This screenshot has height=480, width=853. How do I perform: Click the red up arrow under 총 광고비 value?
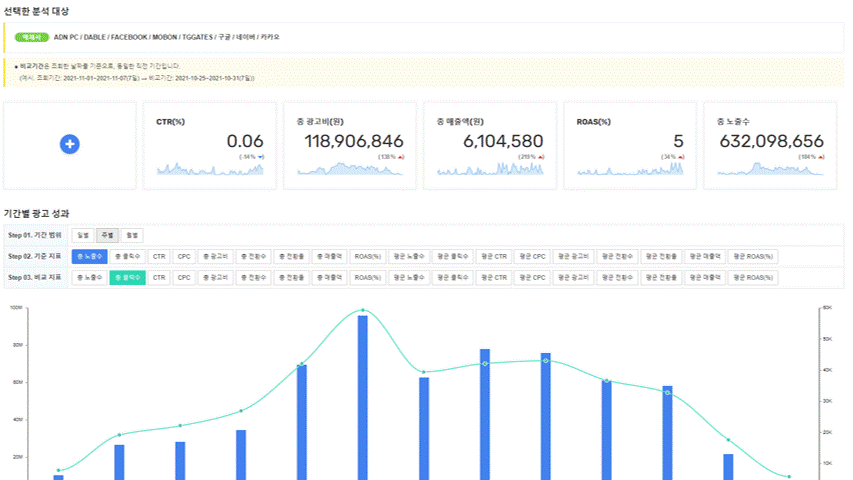click(x=401, y=157)
